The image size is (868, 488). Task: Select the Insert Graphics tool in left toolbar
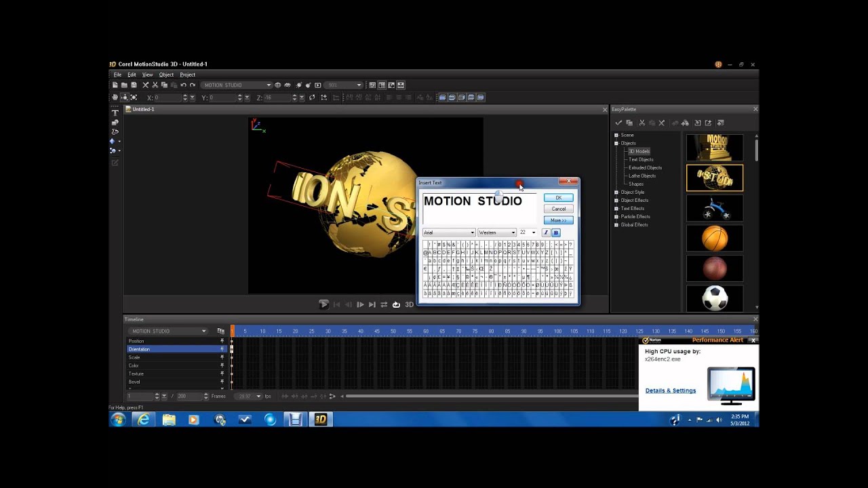115,123
